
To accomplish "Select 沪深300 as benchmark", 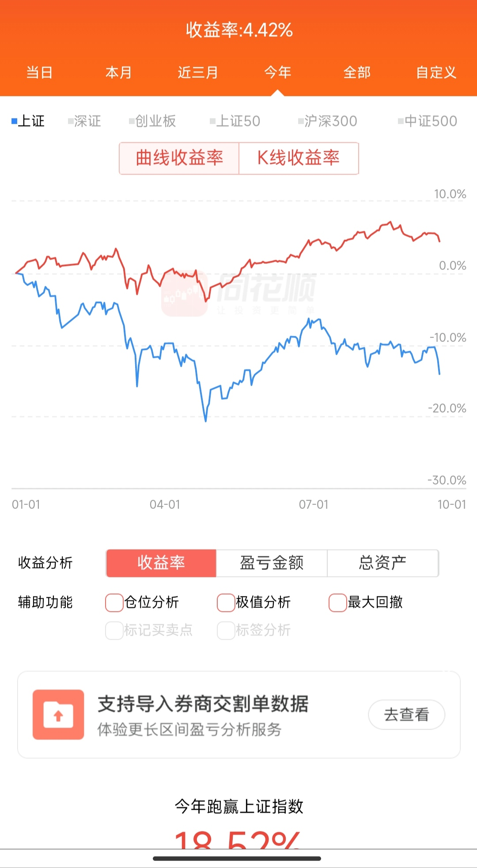I will (x=327, y=121).
